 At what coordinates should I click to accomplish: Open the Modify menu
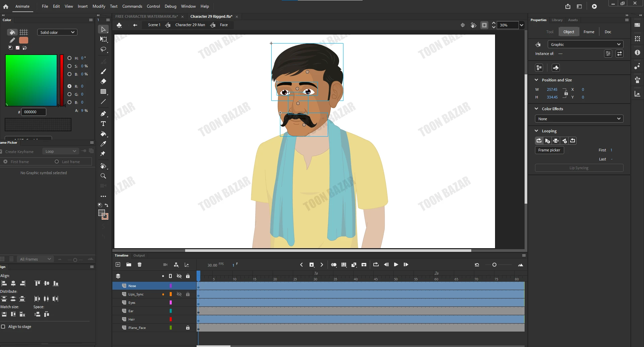(99, 6)
